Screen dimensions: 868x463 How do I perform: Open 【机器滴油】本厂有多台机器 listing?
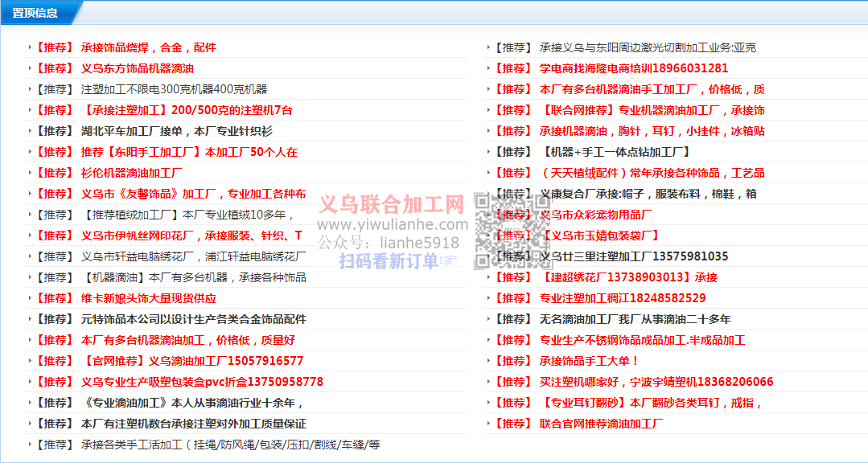(x=193, y=277)
